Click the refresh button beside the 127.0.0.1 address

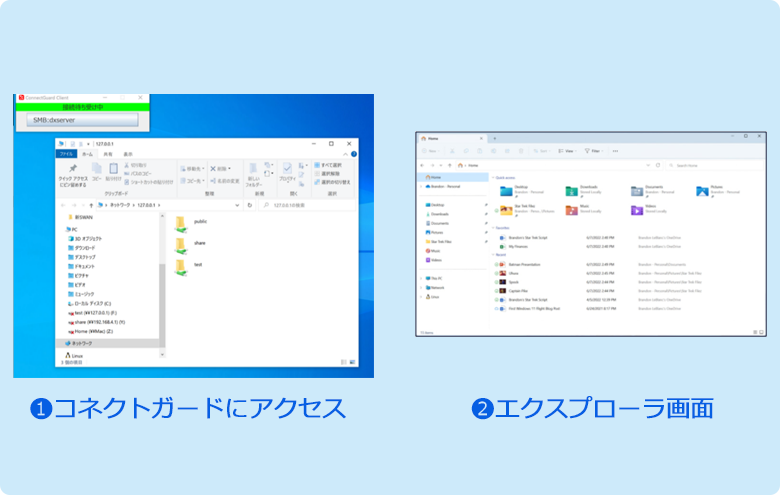[x=250, y=205]
